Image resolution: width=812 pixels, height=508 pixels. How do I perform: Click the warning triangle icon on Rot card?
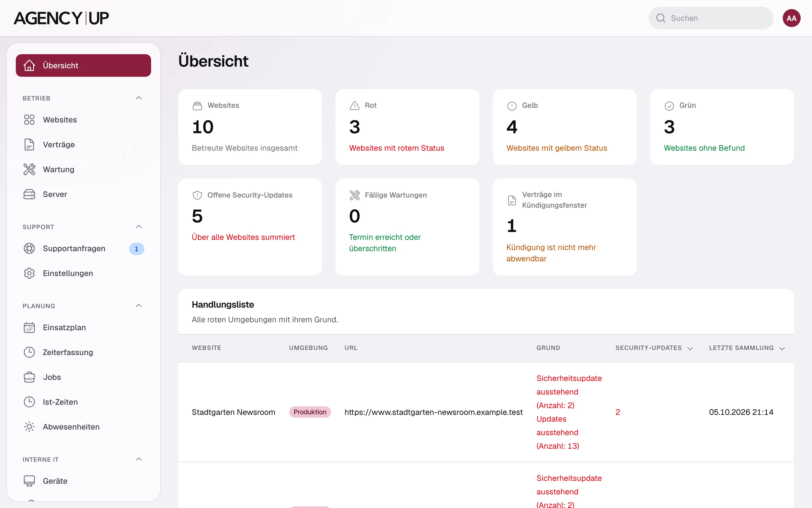tap(354, 106)
